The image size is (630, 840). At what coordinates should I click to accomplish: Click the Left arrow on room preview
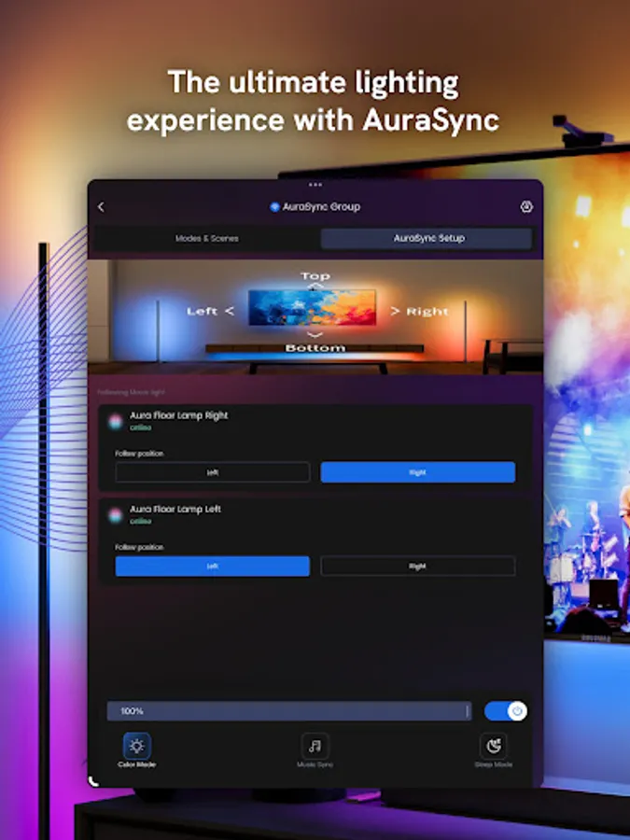[230, 311]
